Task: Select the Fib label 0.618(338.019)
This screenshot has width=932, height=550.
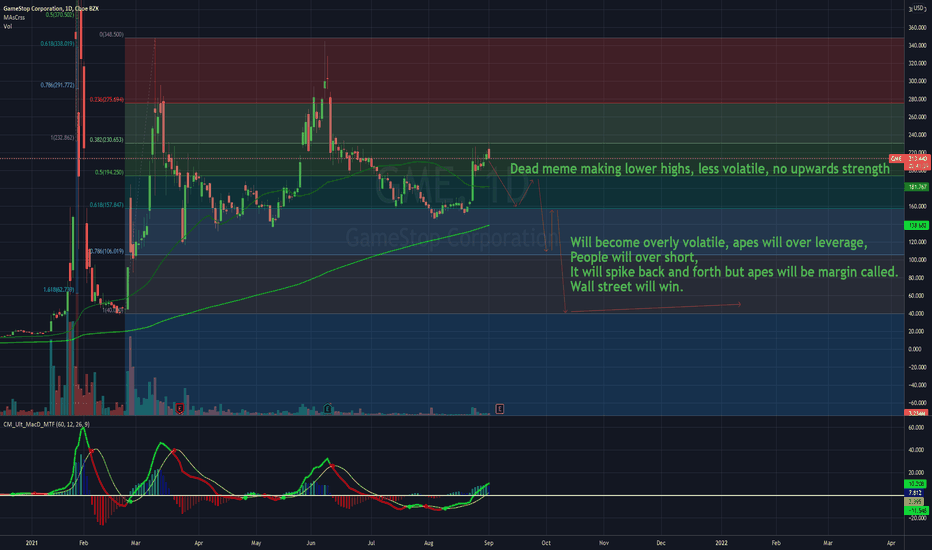Action: 57,43
